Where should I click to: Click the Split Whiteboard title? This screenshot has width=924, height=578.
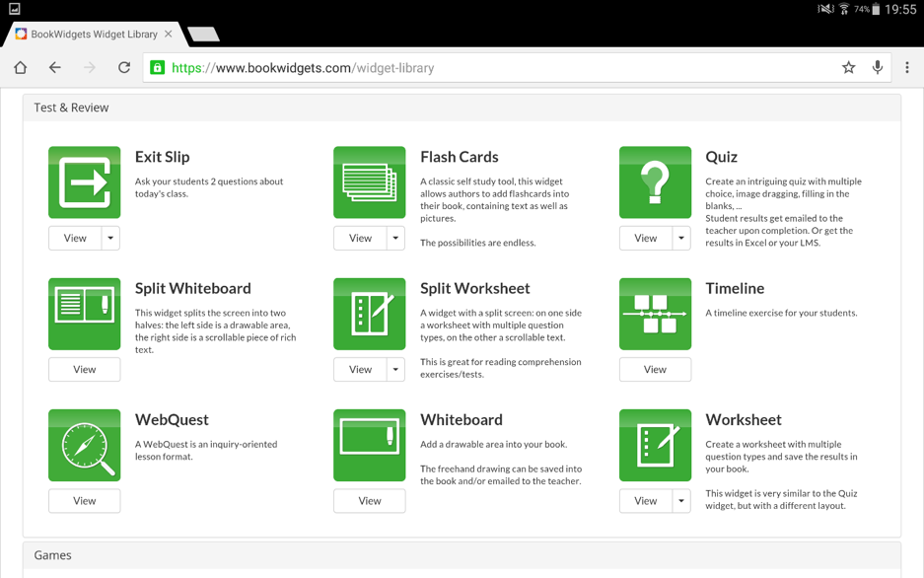(x=192, y=289)
